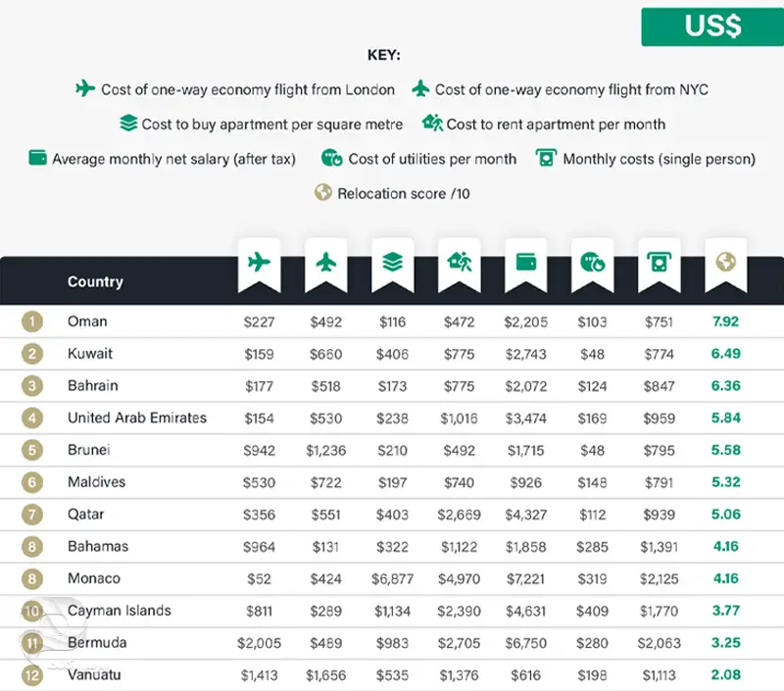
Task: Click rank badge number 2 for Kuwait
Action: [33, 354]
